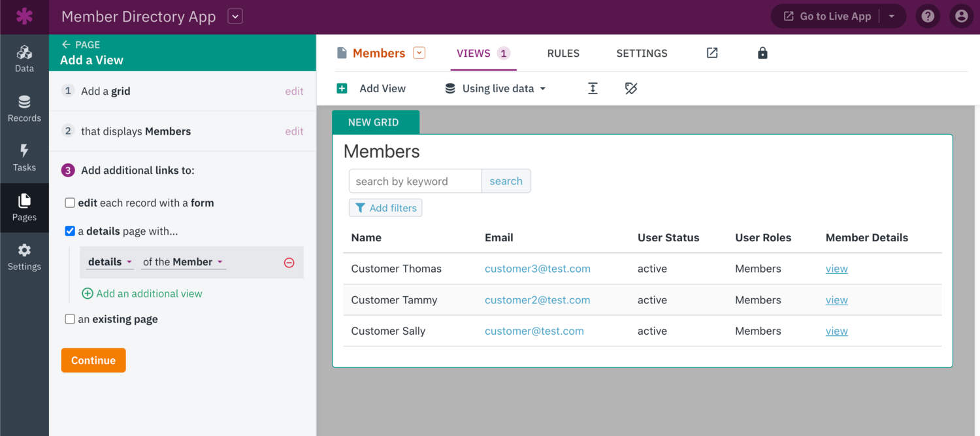Open app Settings from the sidebar
The width and height of the screenshot is (980, 436).
pos(24,256)
